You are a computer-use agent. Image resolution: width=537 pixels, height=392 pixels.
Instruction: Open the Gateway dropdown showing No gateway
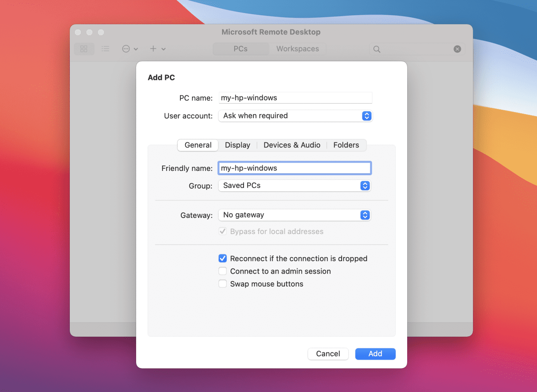[295, 215]
